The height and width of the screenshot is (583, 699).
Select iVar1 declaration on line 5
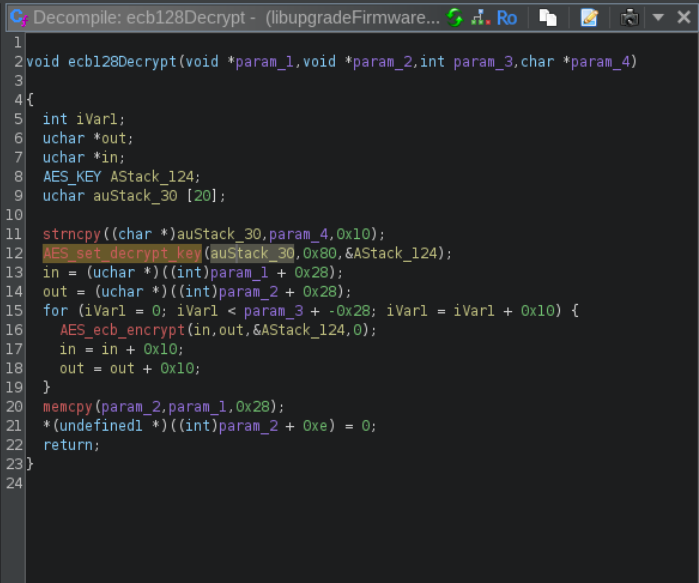[97, 119]
